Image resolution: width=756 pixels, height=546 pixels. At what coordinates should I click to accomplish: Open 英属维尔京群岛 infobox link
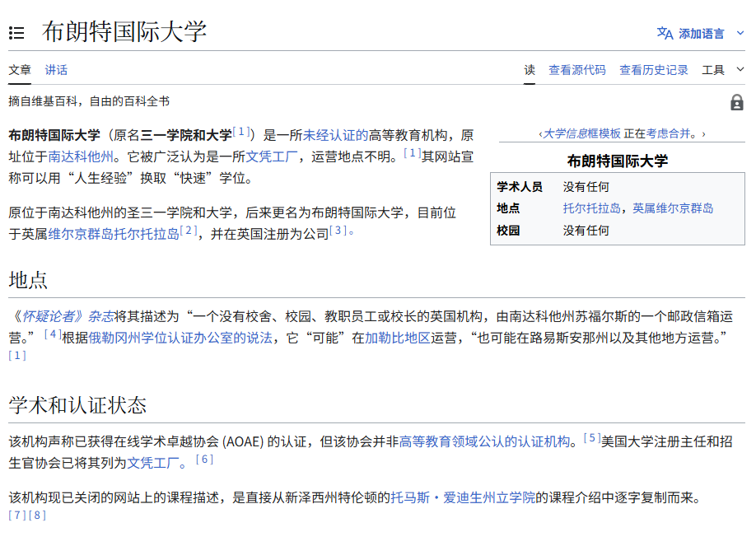pyautogui.click(x=673, y=208)
